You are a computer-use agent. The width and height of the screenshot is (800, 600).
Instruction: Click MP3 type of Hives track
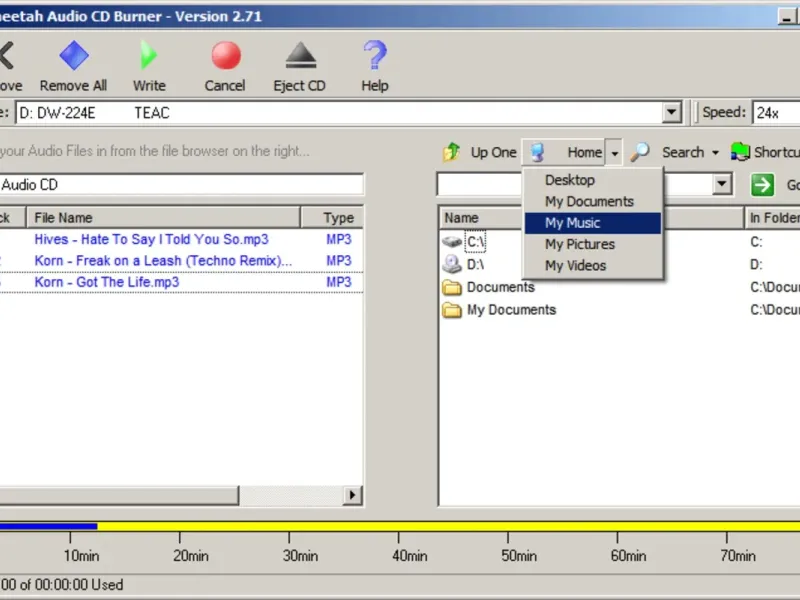coord(339,239)
